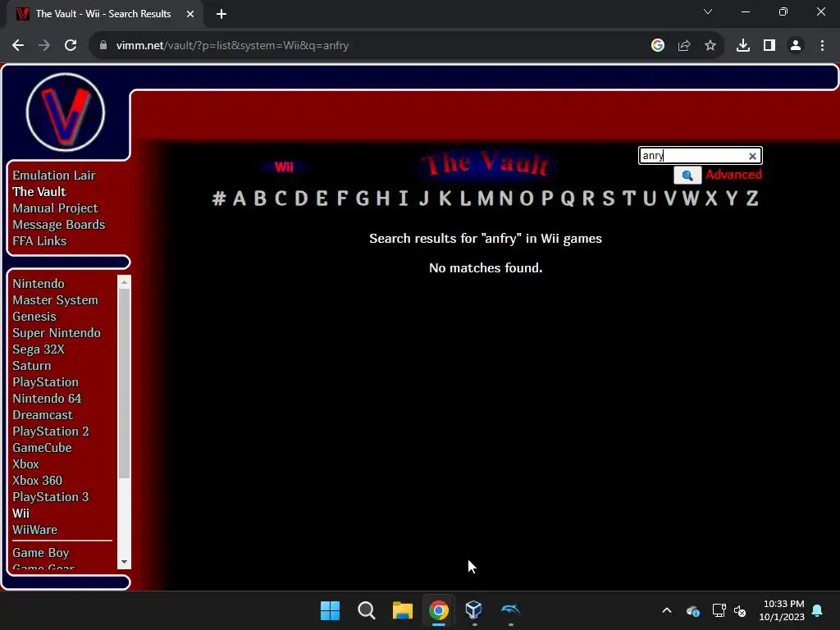
Task: Click The Vault title banner
Action: coord(486,163)
